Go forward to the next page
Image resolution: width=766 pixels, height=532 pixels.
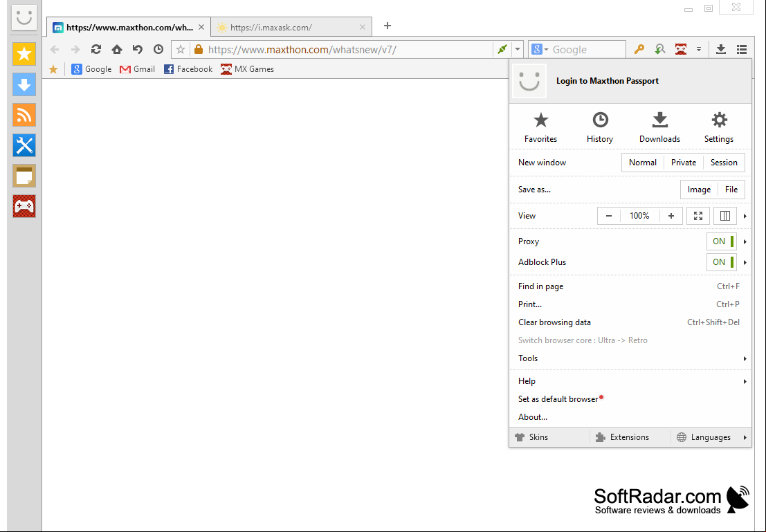[x=75, y=49]
